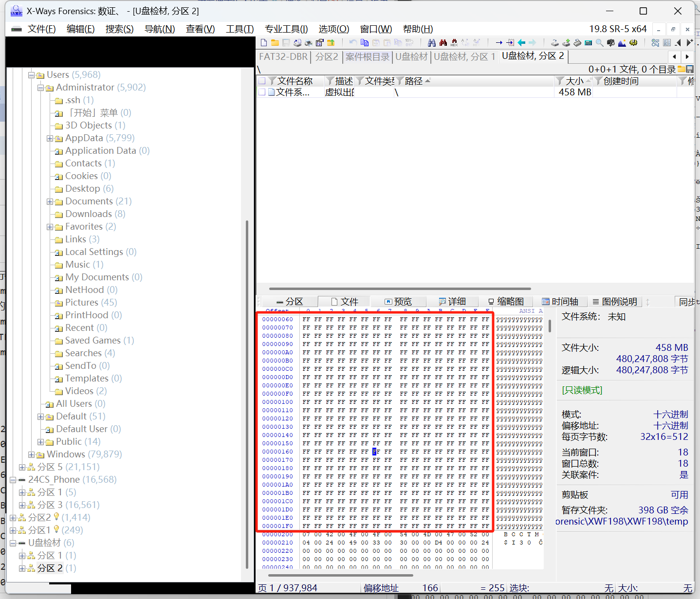Screen dimensions: 700x599
Task: Click the directory browser save icon
Action: [x=689, y=69]
